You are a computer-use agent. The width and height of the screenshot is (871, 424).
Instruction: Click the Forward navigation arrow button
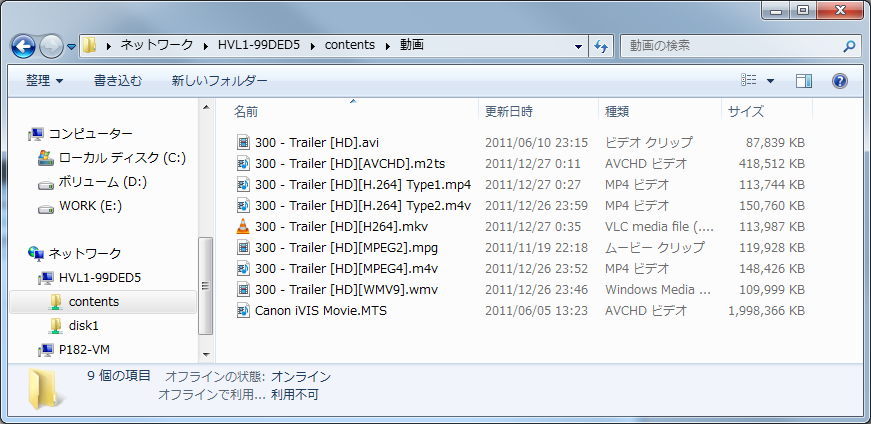click(x=51, y=47)
